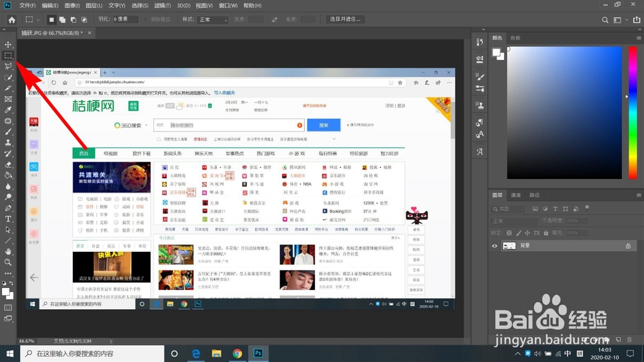Toggle the layer filter switch

click(x=587, y=208)
